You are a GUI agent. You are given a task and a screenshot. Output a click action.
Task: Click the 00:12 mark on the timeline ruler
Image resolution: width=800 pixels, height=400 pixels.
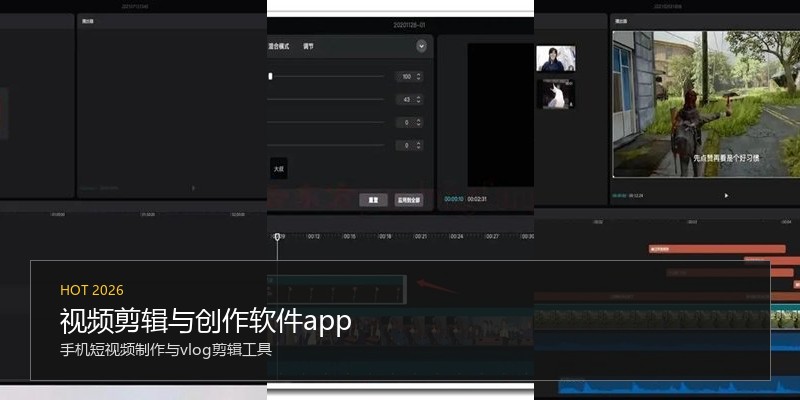[313, 236]
